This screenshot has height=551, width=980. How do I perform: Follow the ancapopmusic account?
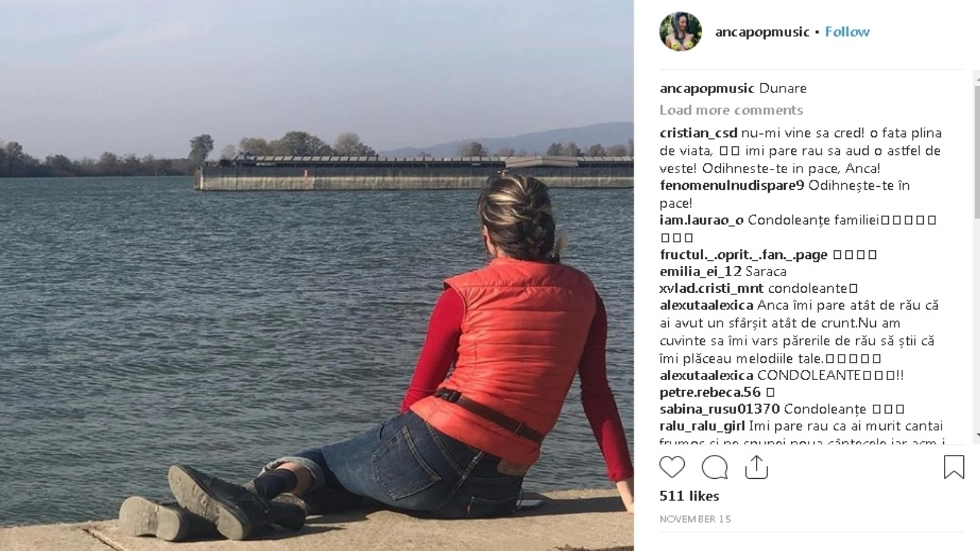847,32
